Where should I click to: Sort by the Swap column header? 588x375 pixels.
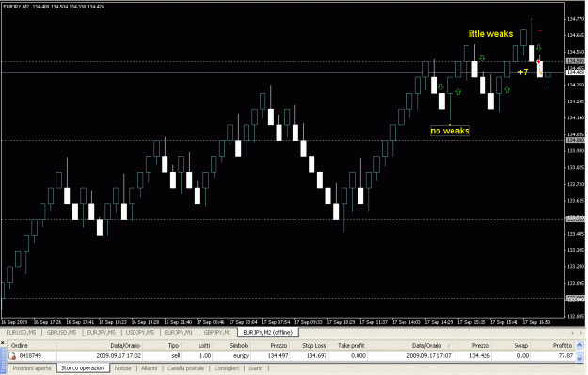point(521,346)
